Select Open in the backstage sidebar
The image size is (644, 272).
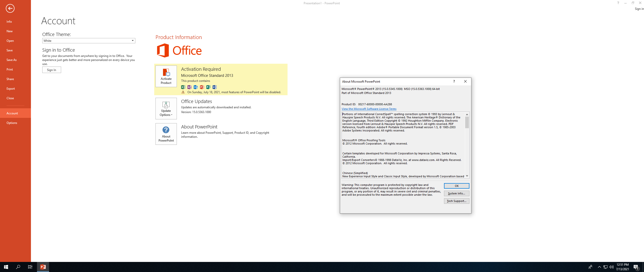(15, 41)
